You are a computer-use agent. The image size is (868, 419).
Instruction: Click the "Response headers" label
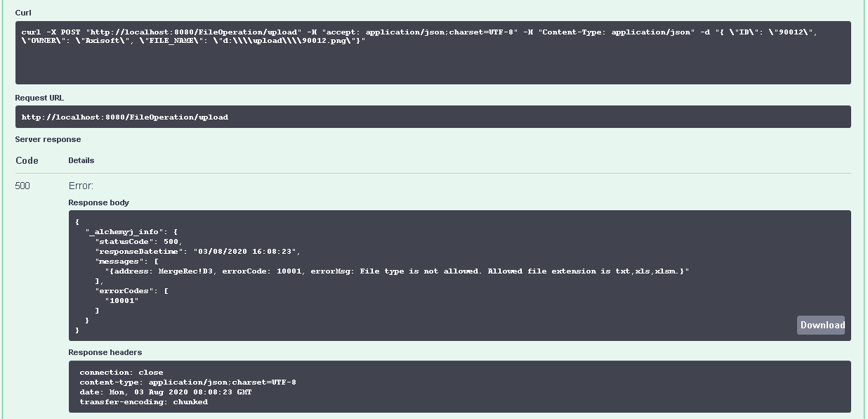[105, 352]
